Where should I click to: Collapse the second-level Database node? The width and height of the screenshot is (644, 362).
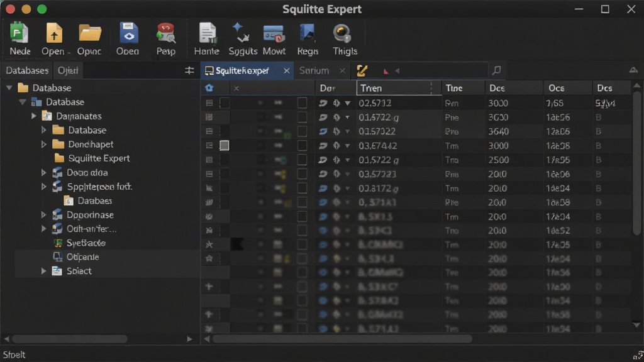pos(22,102)
